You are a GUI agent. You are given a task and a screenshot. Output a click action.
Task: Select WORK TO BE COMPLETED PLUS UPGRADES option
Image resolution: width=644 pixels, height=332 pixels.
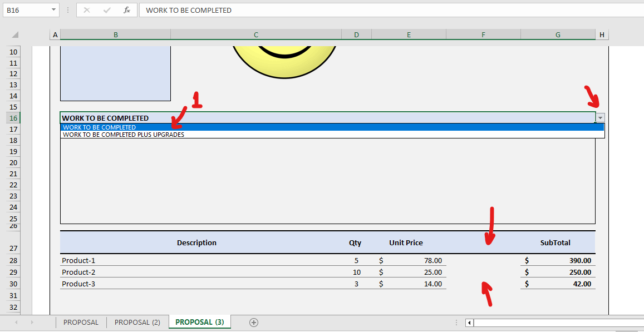pos(332,134)
